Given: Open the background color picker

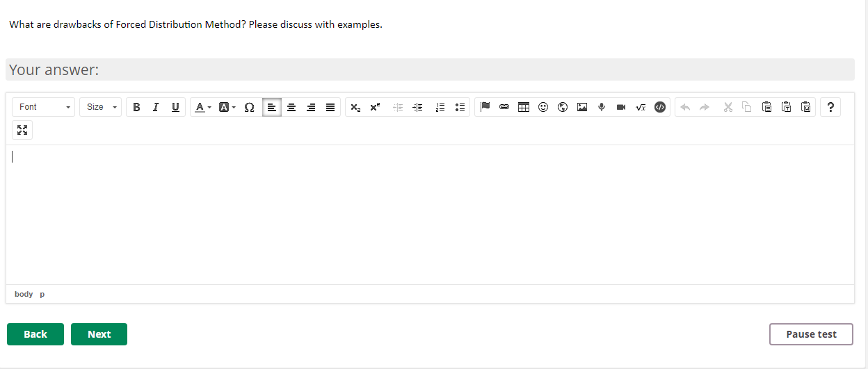Looking at the screenshot, I should pyautogui.click(x=227, y=107).
